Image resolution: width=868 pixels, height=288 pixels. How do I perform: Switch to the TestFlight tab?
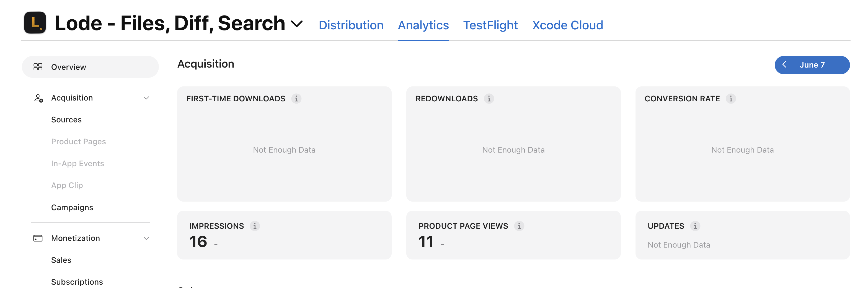click(490, 25)
